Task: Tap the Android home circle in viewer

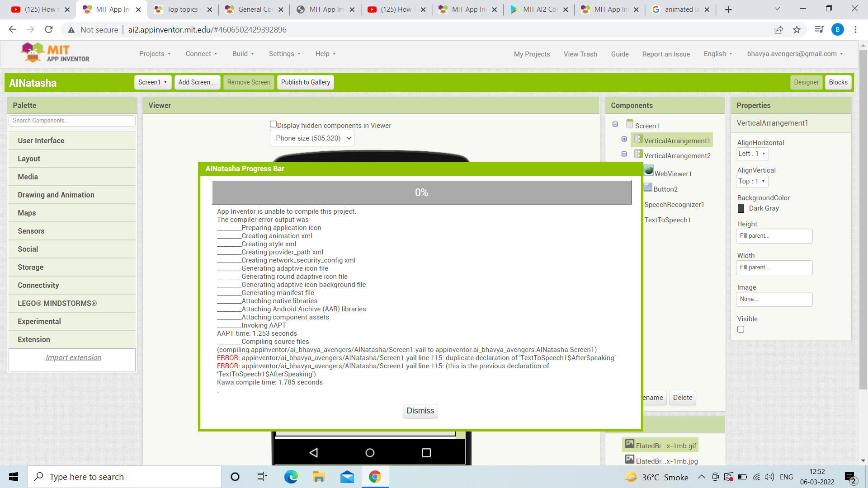Action: tap(370, 453)
